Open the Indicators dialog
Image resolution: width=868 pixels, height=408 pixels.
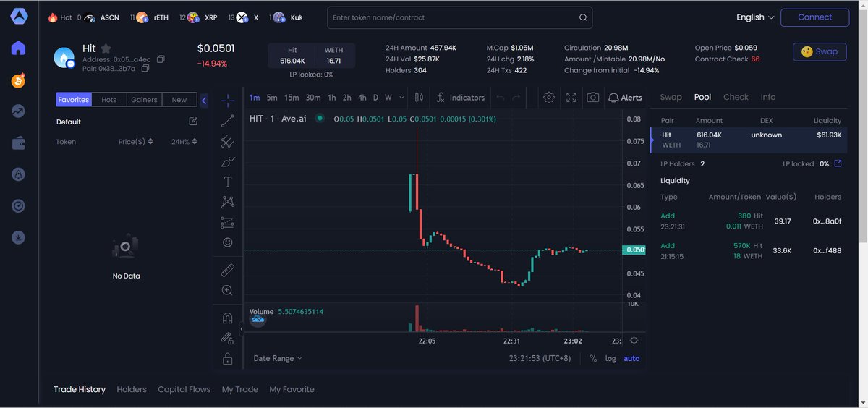tap(460, 98)
